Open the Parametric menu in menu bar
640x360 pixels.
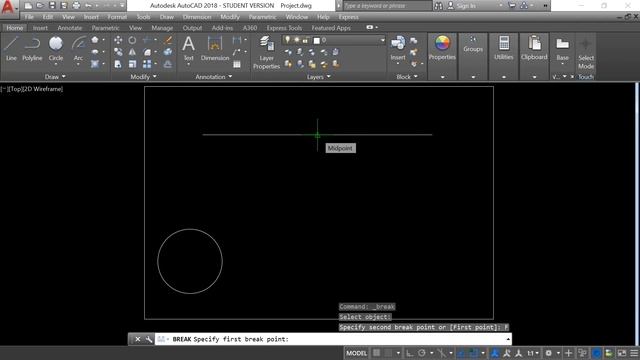pyautogui.click(x=262, y=17)
